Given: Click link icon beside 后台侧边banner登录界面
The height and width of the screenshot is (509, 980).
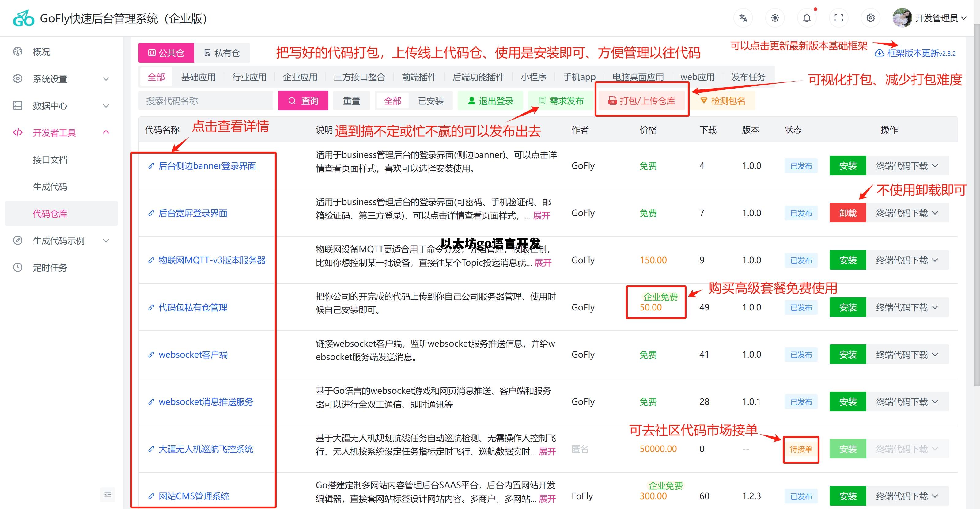Looking at the screenshot, I should (151, 166).
